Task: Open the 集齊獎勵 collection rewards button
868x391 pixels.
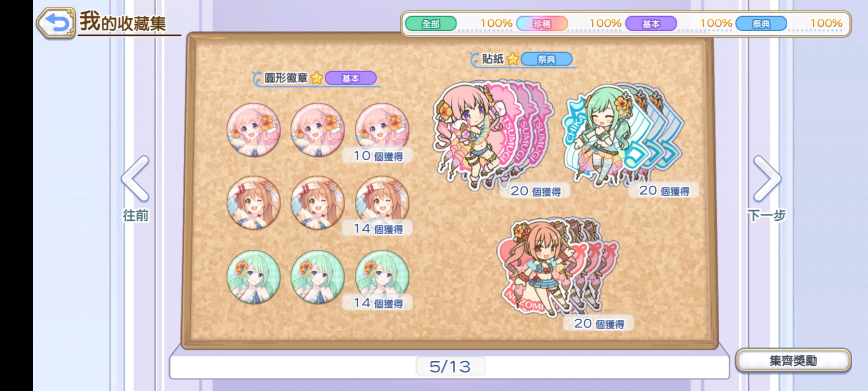Action: 793,361
